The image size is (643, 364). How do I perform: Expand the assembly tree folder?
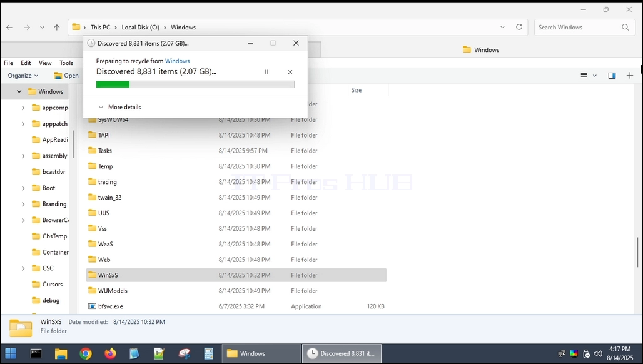click(23, 156)
